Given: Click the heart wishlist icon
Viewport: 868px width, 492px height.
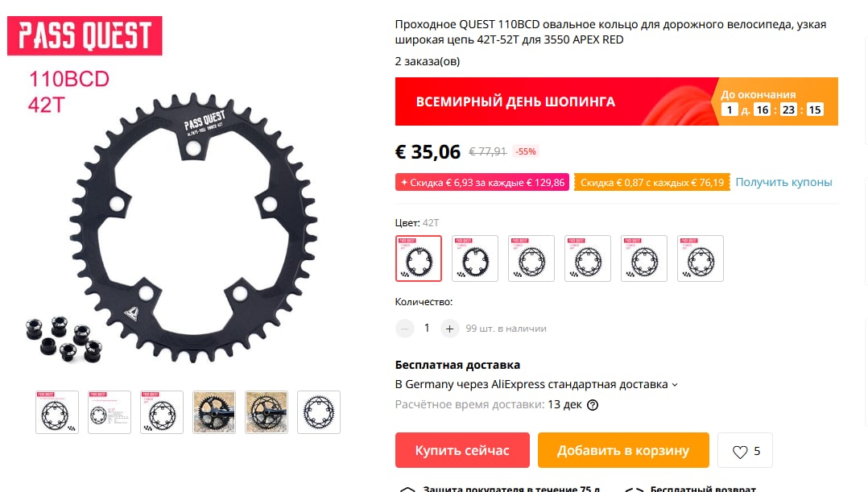Looking at the screenshot, I should 740,452.
